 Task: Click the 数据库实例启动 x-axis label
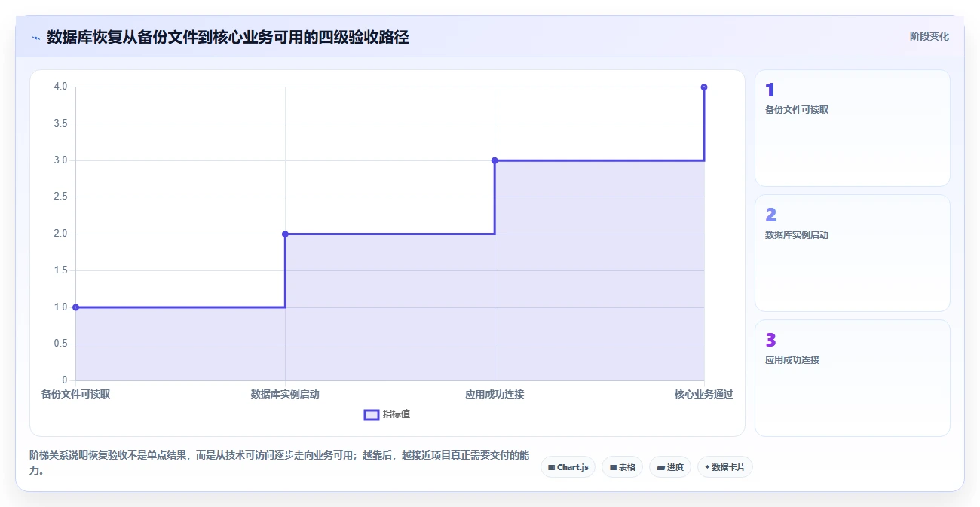pos(285,394)
